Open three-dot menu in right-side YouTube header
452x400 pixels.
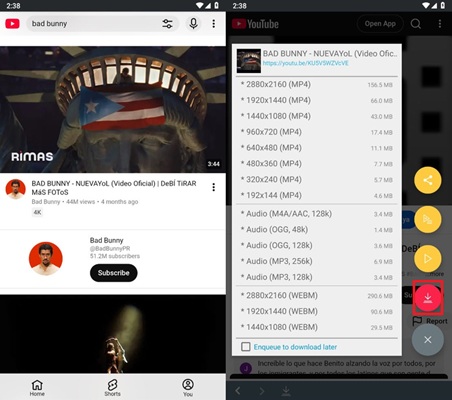440,24
